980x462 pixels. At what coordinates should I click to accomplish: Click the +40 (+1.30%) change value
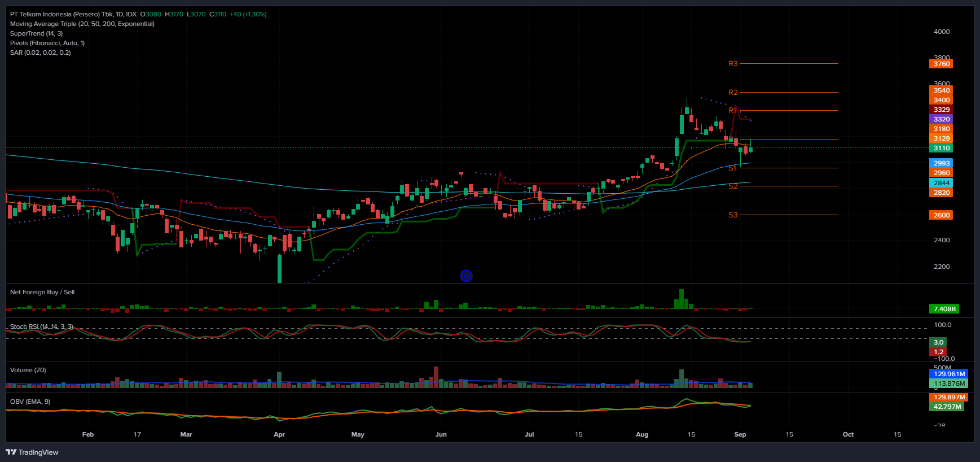point(248,14)
